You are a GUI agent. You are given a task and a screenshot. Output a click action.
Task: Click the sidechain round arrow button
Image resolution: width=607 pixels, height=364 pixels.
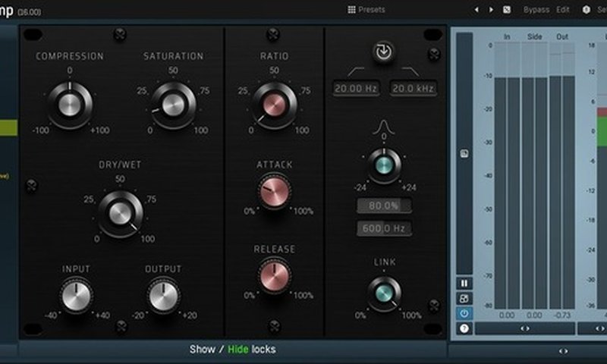[384, 52]
